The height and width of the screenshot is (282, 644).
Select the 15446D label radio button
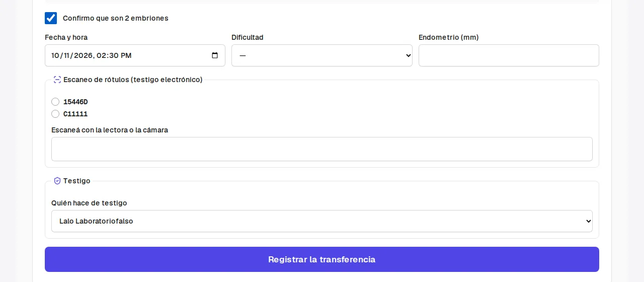[x=55, y=102]
